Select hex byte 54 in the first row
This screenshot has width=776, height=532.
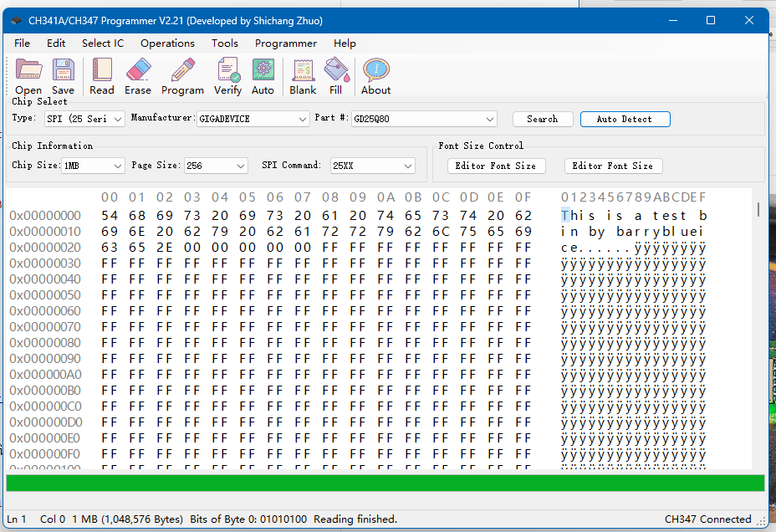[x=110, y=216]
